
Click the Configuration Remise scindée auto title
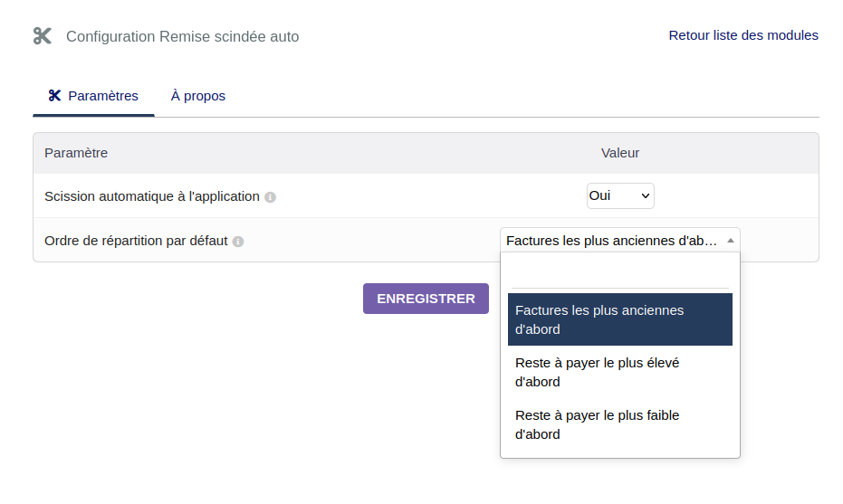pos(182,36)
